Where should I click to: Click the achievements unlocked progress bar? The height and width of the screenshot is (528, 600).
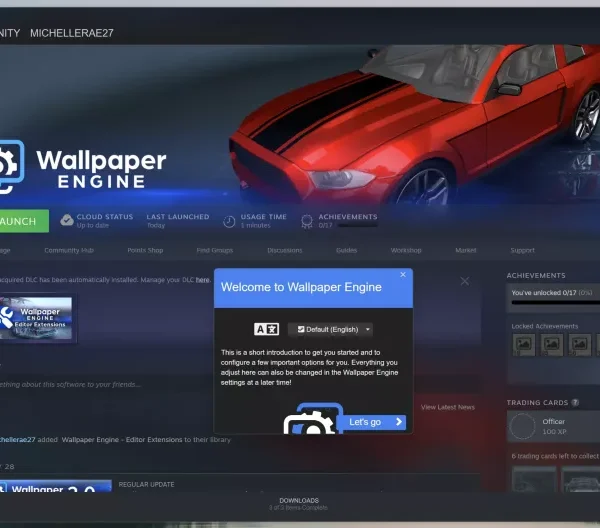(x=554, y=304)
